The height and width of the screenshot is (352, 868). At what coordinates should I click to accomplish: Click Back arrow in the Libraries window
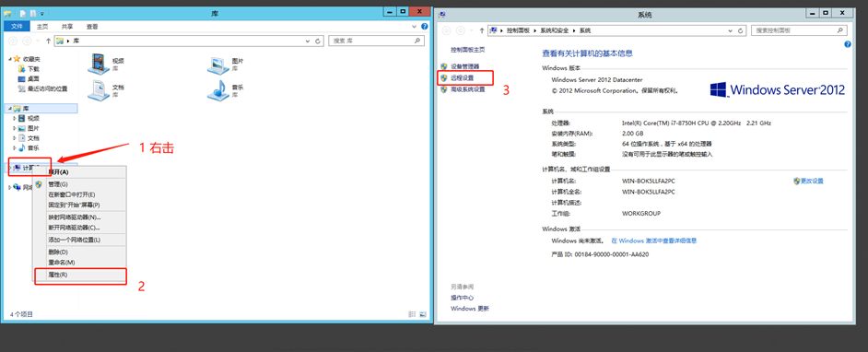pos(13,41)
